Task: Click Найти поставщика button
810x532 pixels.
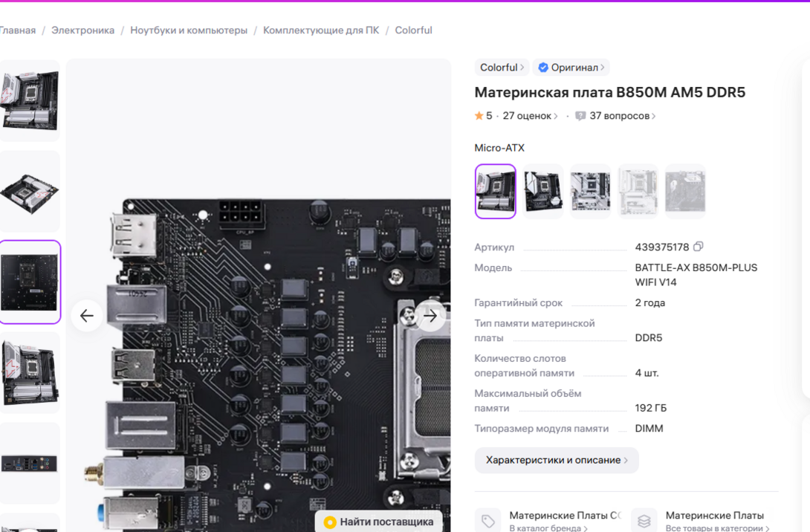Action: coord(379,522)
